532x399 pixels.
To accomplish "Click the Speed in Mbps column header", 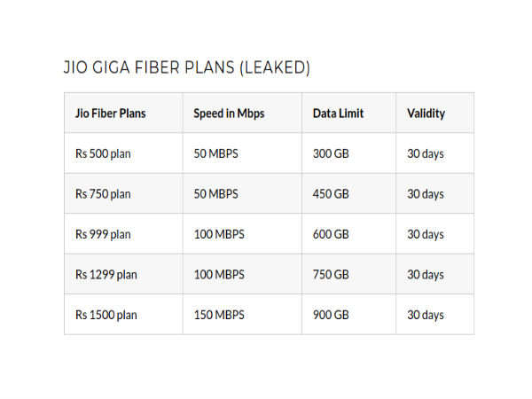I will click(229, 113).
